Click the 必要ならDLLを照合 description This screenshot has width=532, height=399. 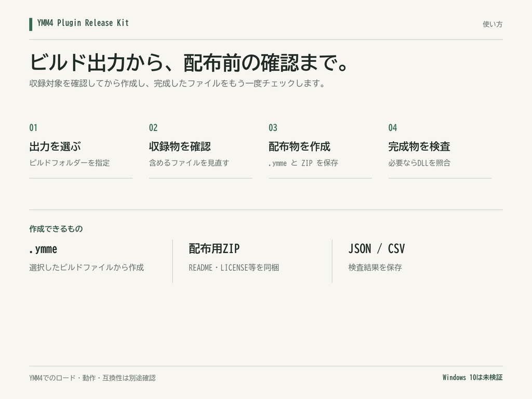[x=419, y=163]
